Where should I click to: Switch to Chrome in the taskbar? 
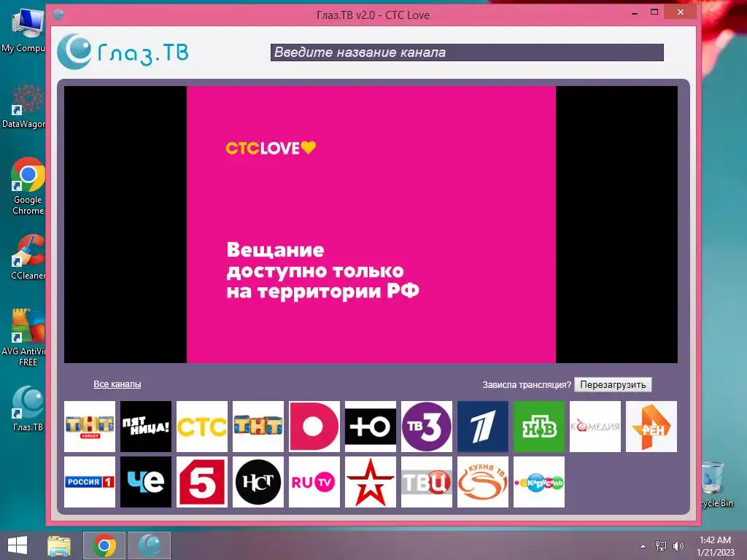(104, 545)
